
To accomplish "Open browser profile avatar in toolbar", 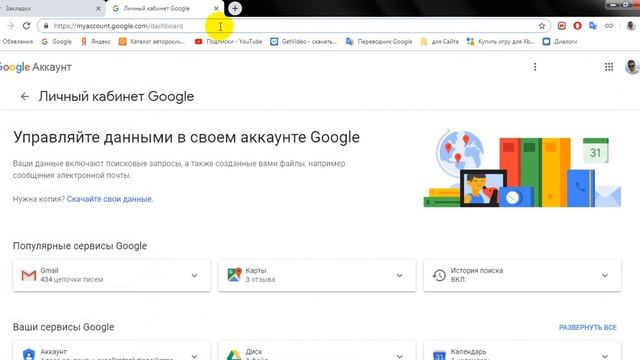I will pyautogui.click(x=631, y=26).
